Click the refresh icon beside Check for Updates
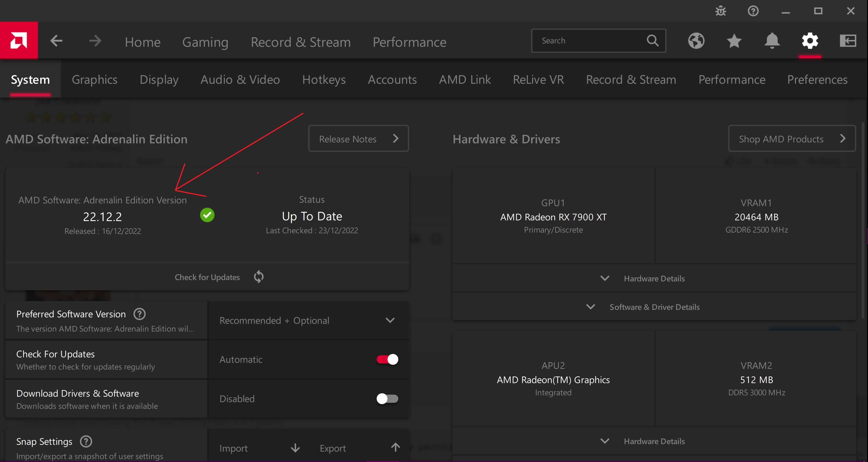 [x=259, y=277]
